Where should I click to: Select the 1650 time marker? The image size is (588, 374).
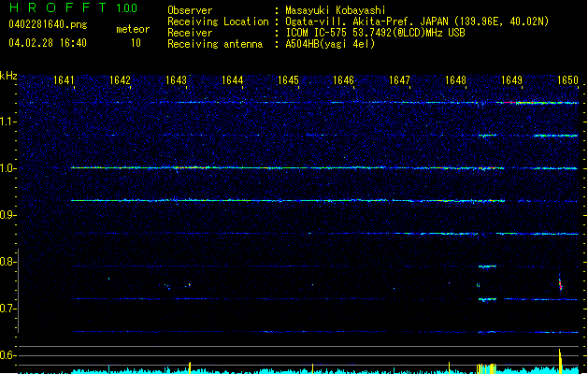click(567, 81)
